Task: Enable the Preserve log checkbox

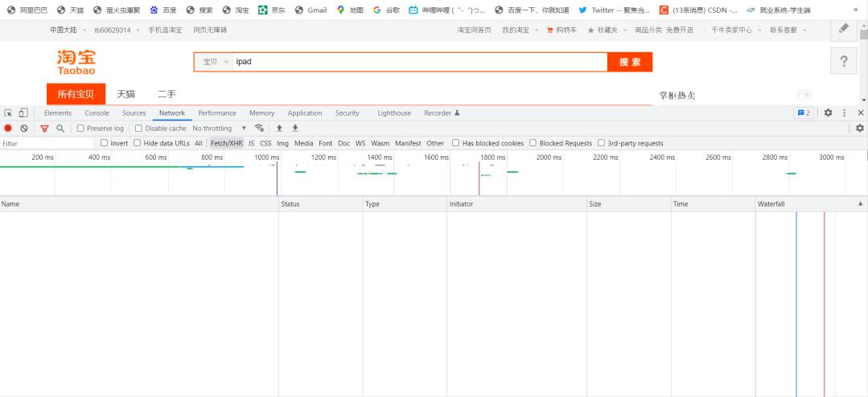Action: click(81, 129)
